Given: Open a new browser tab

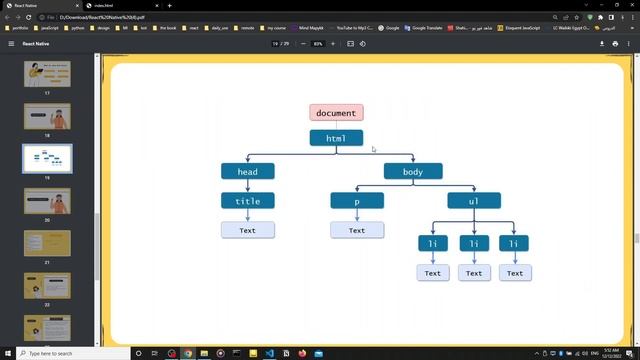Looking at the screenshot, I should pos(169,6).
